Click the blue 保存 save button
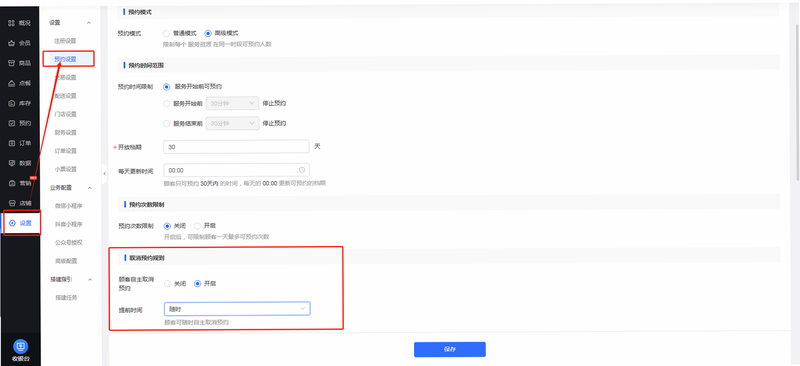Viewport: 800px width, 366px height. point(449,350)
